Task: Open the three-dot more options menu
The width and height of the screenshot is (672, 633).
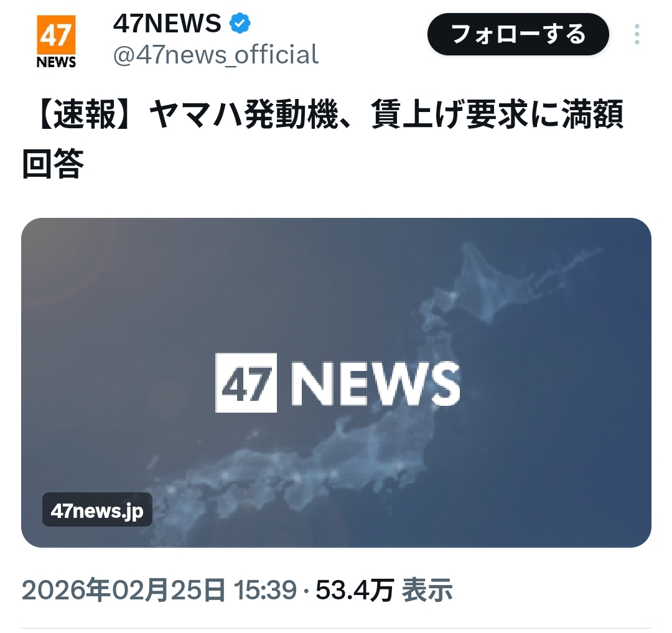Action: point(637,34)
